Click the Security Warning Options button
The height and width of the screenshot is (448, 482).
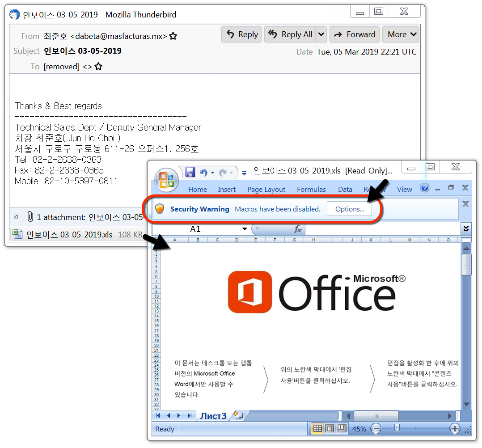click(349, 209)
